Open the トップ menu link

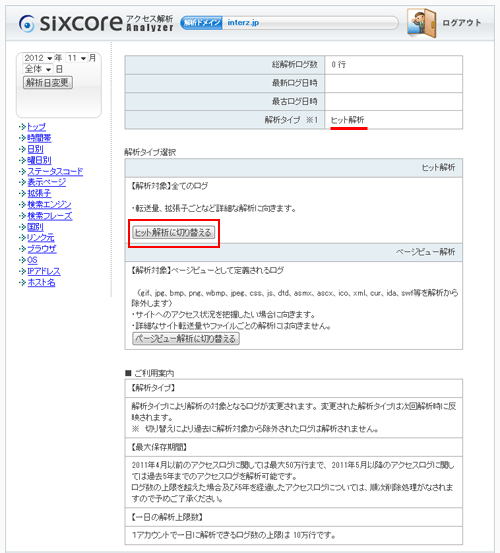36,127
